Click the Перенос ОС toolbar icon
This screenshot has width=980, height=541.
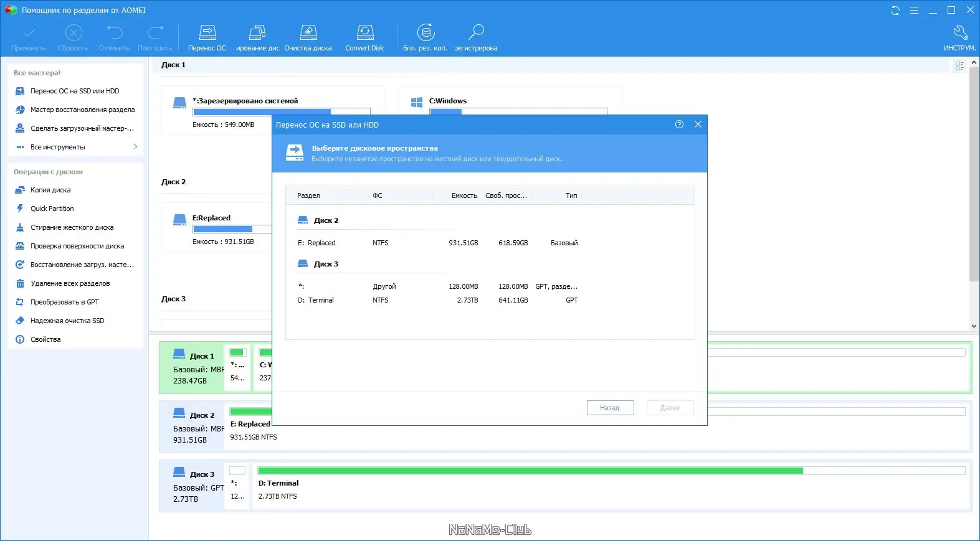coord(207,37)
